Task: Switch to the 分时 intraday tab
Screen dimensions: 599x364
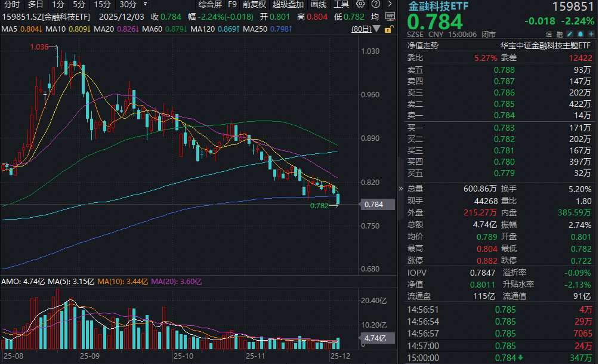Action: [x=12, y=5]
